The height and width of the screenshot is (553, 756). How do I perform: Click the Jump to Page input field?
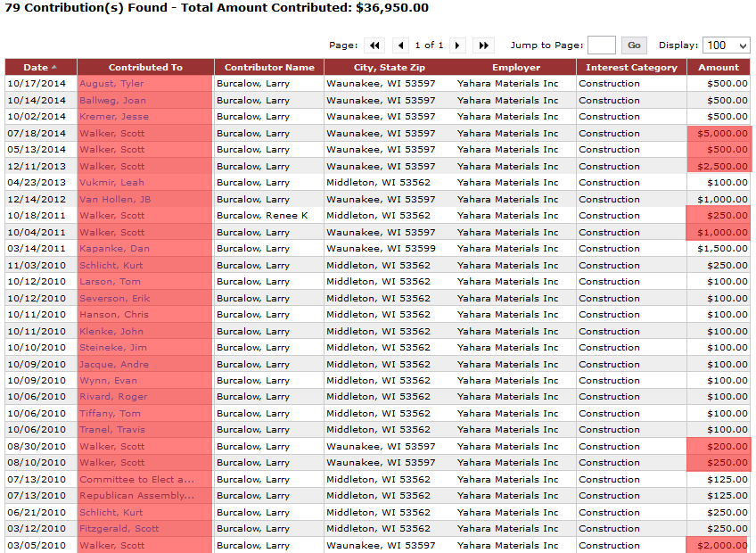pos(601,45)
